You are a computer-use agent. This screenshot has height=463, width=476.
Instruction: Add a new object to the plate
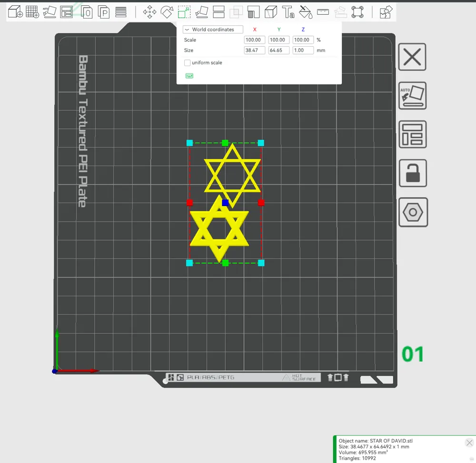pyautogui.click(x=15, y=12)
